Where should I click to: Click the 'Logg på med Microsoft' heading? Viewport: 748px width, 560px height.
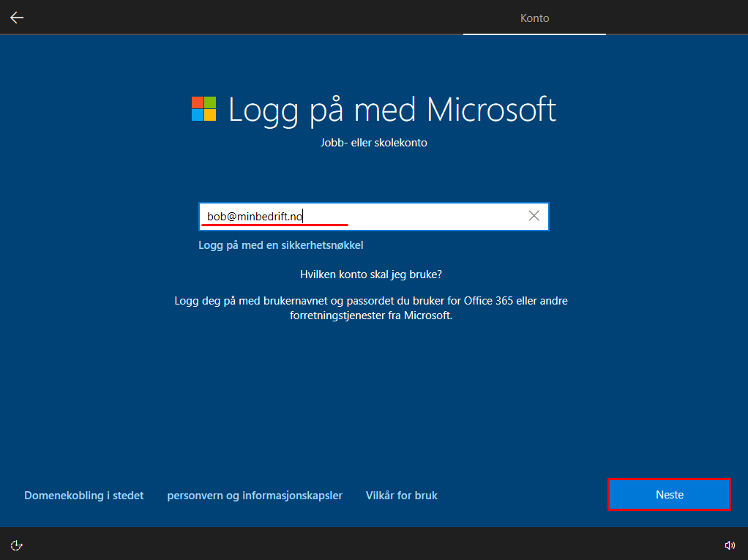392,111
